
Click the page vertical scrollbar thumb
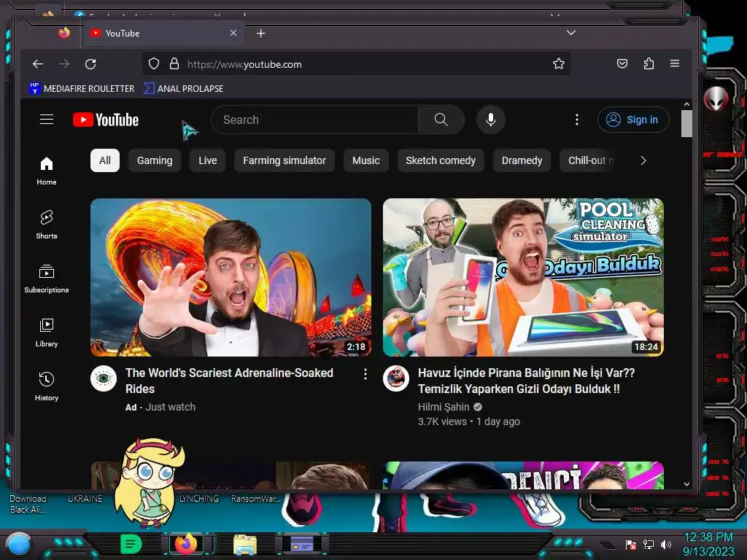point(686,124)
